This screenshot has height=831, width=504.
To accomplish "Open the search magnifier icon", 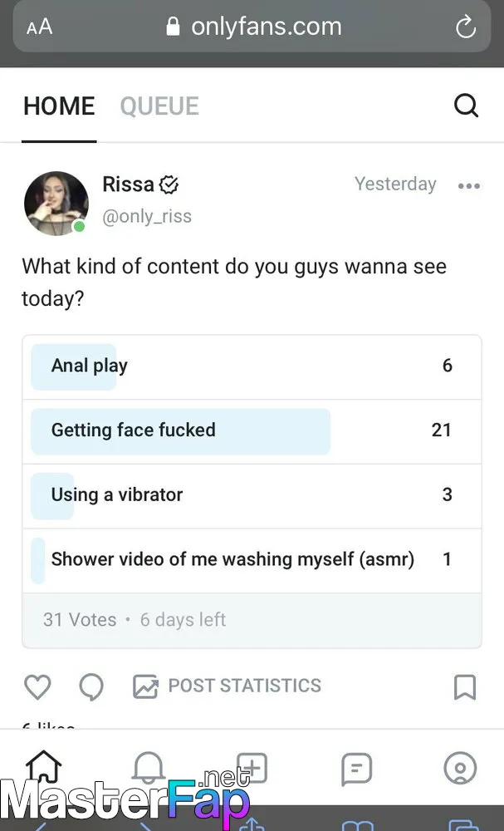I will point(466,106).
